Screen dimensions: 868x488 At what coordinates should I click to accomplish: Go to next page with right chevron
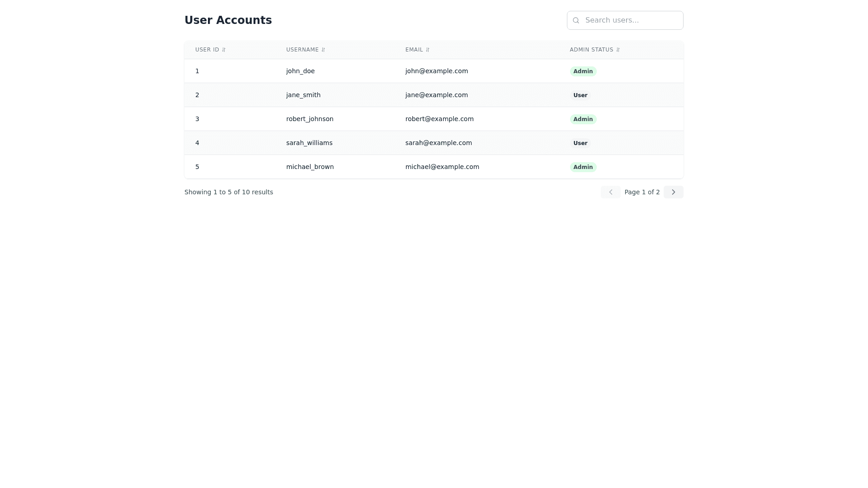[x=673, y=192]
